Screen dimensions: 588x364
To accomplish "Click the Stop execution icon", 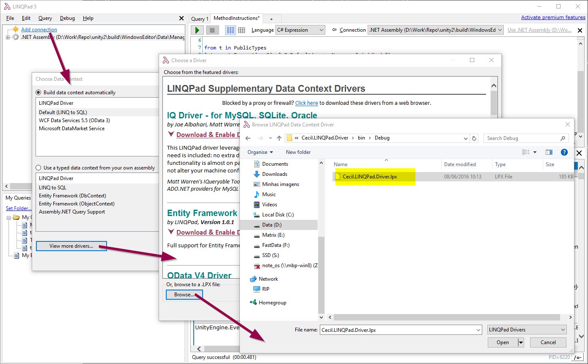I will click(212, 30).
